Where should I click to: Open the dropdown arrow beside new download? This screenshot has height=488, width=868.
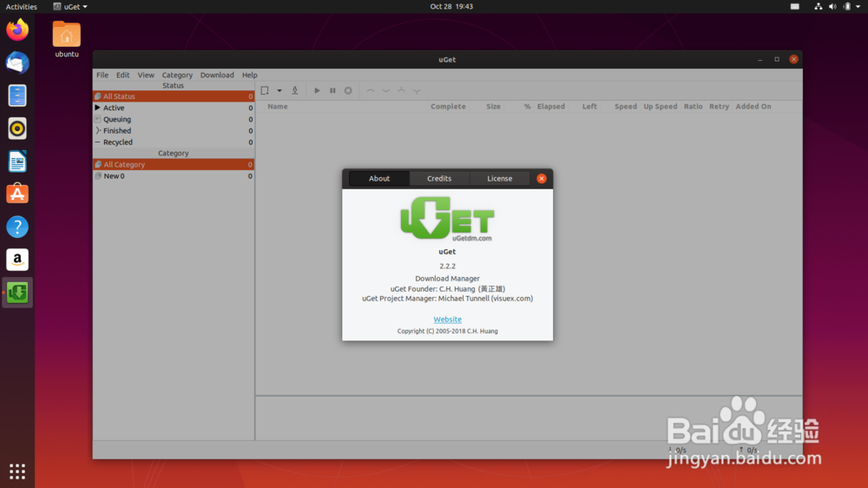pyautogui.click(x=279, y=90)
